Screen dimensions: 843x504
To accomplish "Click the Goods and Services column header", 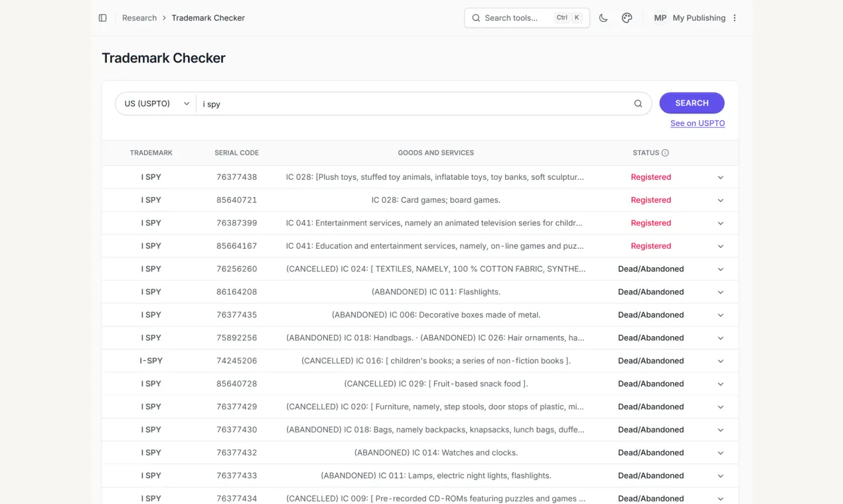I will [x=436, y=153].
